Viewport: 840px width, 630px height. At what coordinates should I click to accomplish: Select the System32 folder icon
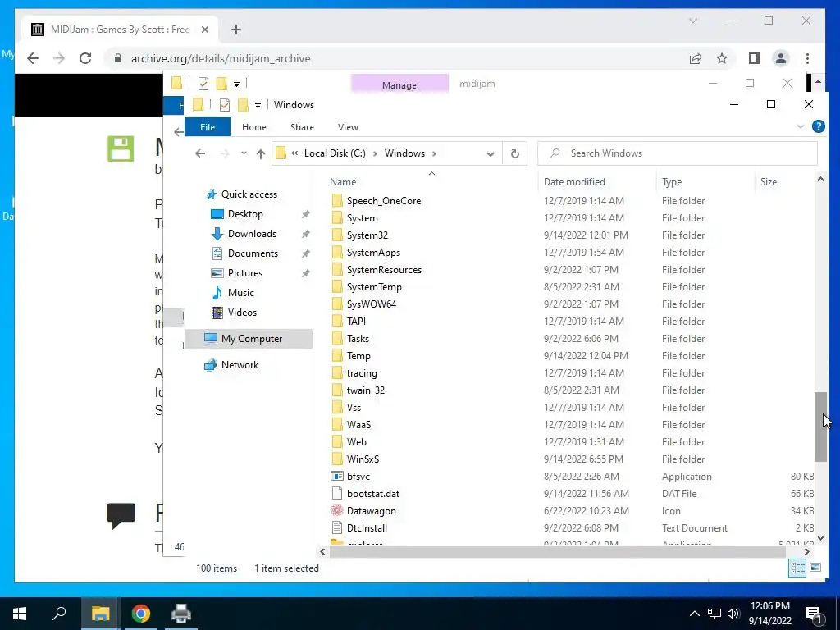point(337,235)
